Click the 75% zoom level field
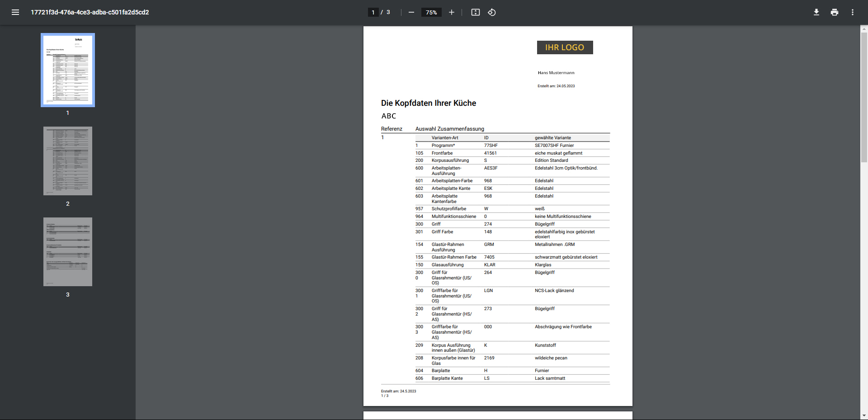This screenshot has width=868, height=420. pos(431,12)
